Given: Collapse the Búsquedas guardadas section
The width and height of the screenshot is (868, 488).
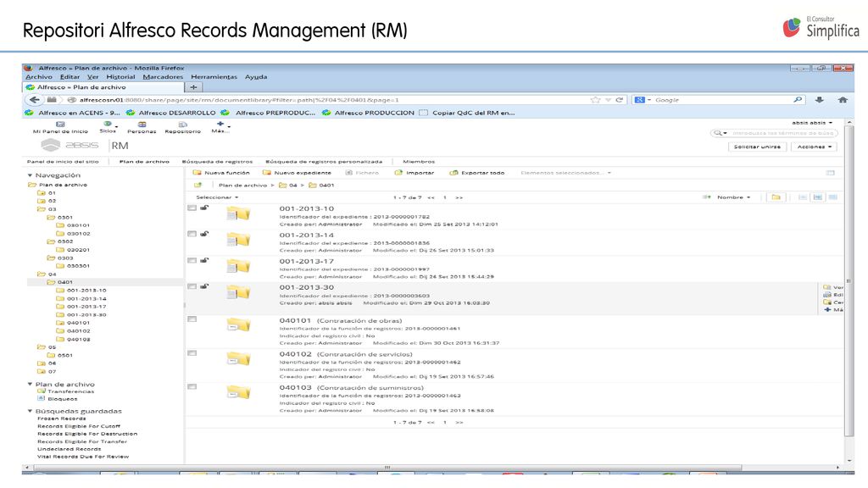Looking at the screenshot, I should coord(30,411).
